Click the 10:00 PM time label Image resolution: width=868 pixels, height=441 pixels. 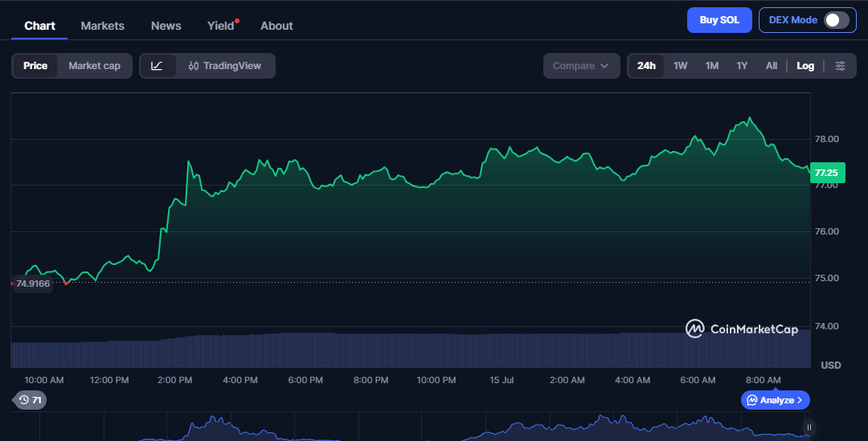436,380
